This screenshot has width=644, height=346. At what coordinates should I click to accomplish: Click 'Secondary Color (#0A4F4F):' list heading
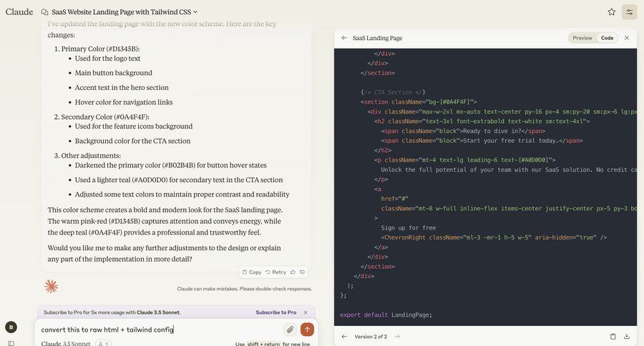click(x=105, y=117)
